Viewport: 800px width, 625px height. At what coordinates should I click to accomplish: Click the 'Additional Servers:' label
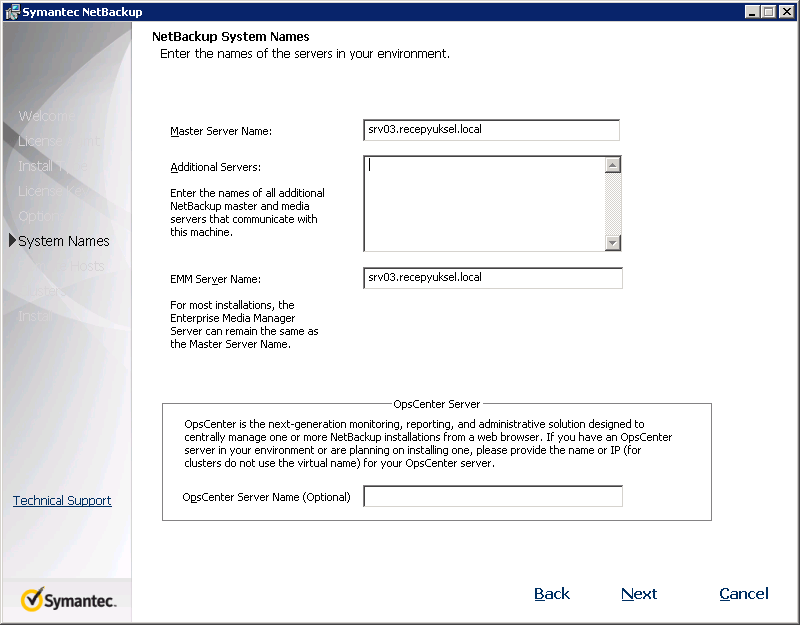[215, 167]
